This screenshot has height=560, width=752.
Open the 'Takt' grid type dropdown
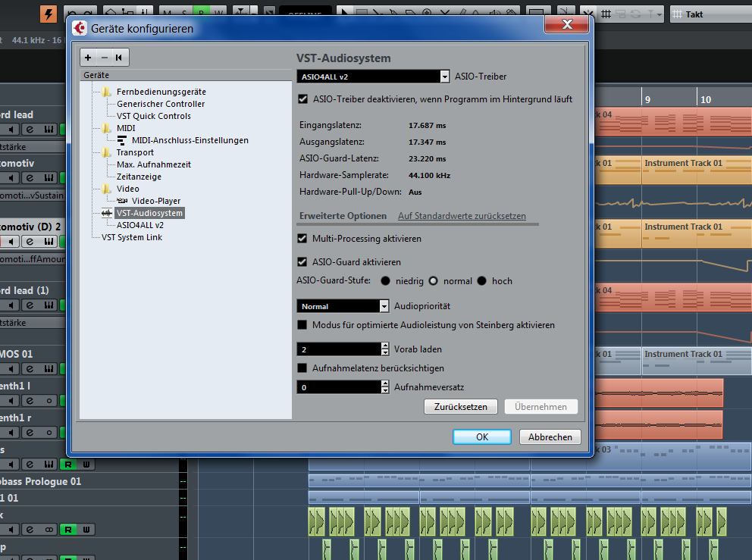tap(711, 14)
